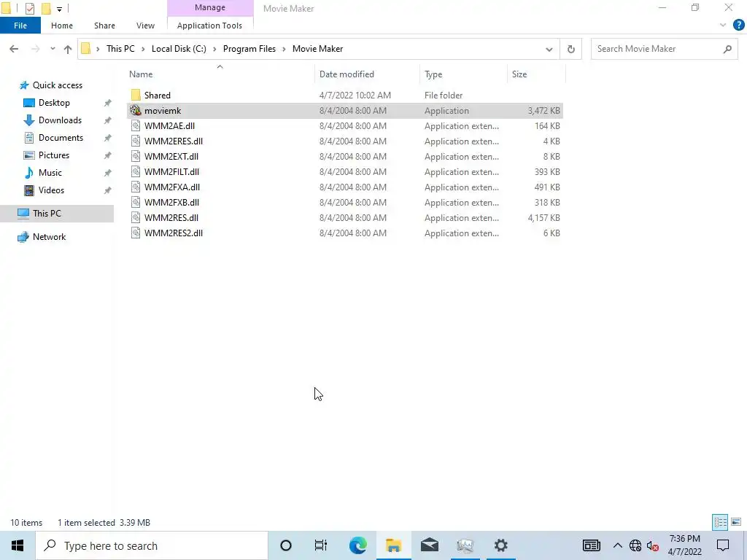
Task: Click the search magnifier icon
Action: tap(727, 49)
